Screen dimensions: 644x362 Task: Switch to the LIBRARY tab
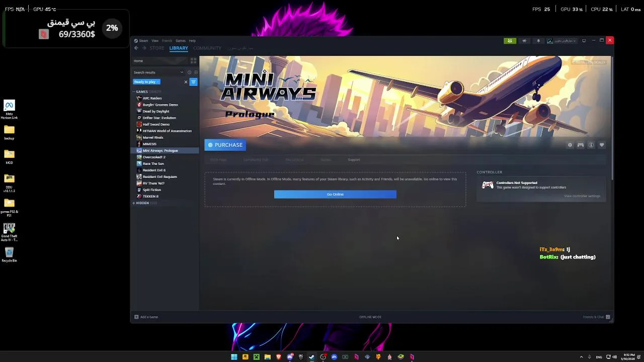click(x=179, y=48)
